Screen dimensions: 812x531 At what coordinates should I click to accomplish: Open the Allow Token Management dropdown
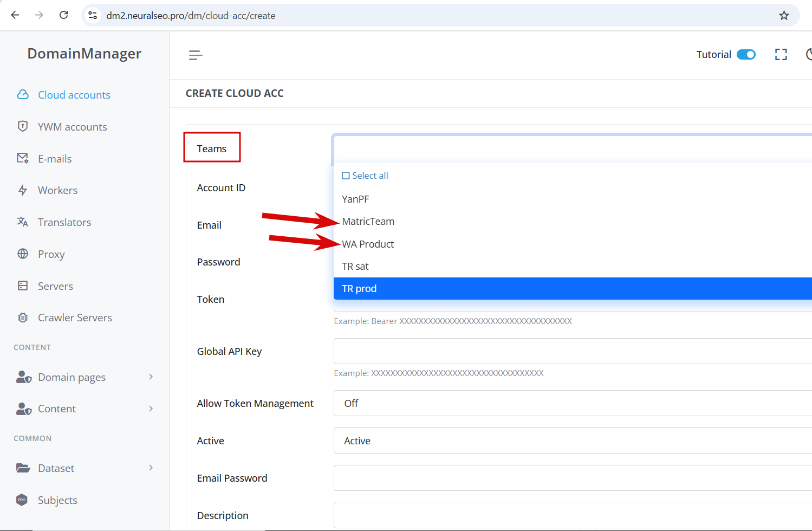click(x=573, y=403)
